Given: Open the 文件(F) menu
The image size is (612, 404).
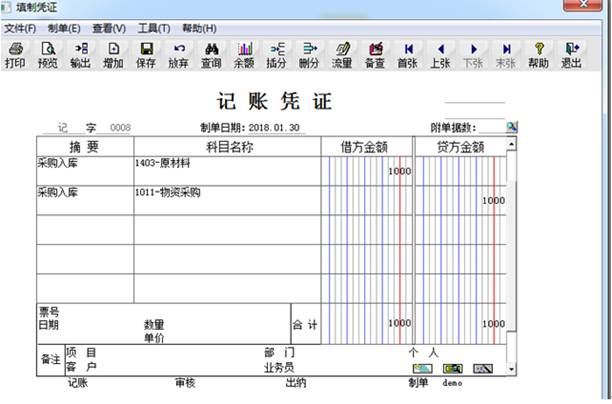Looking at the screenshot, I should pos(20,28).
